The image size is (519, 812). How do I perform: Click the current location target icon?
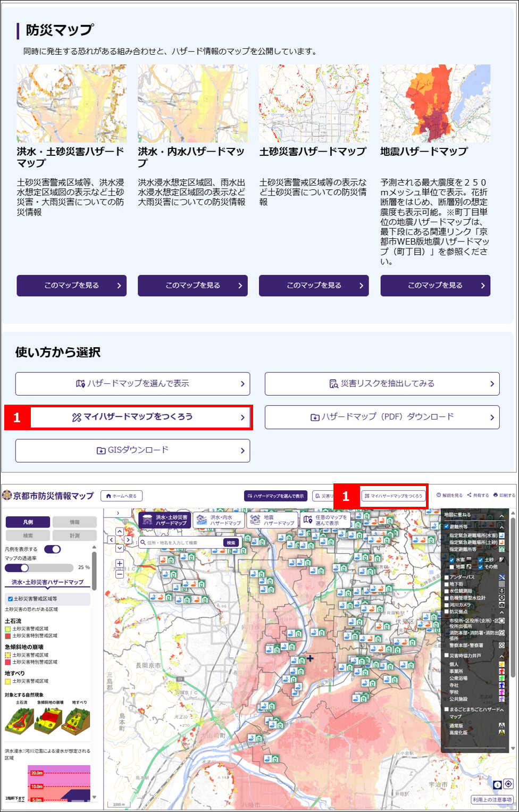[508, 784]
